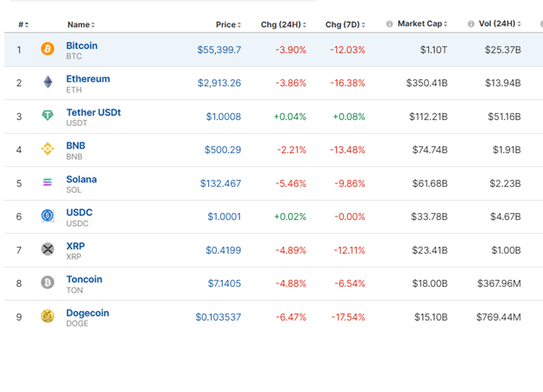Click the Bitcoin logo icon
This screenshot has width=543, height=392.
[47, 50]
